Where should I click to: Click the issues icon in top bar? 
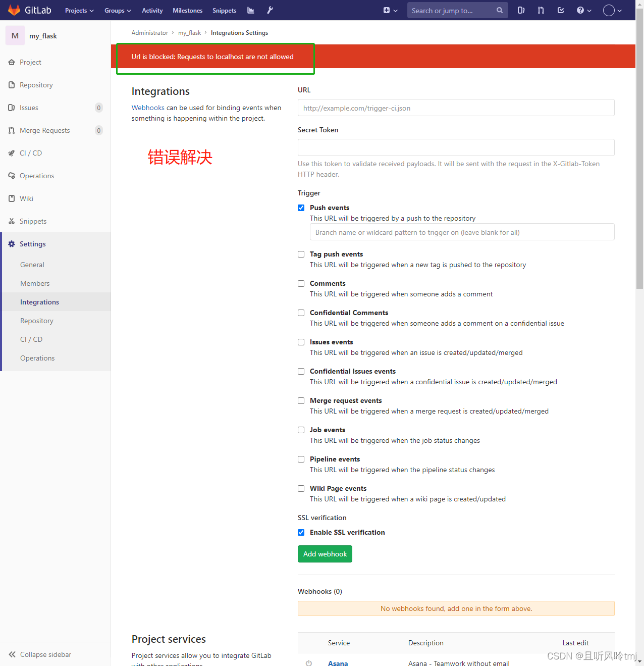tap(521, 10)
